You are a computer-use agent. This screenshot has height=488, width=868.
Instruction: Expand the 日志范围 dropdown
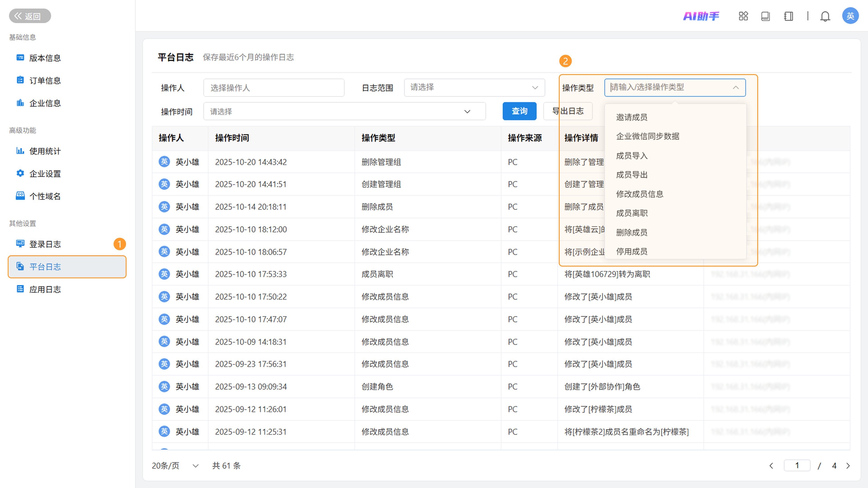pos(474,88)
